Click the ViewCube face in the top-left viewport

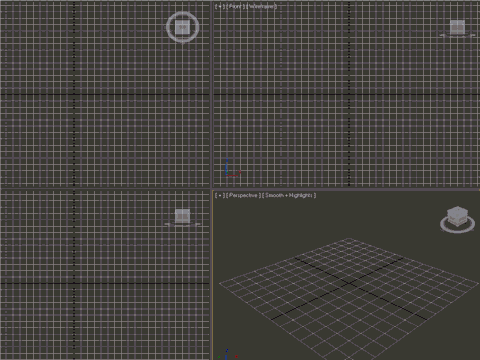[x=182, y=27]
